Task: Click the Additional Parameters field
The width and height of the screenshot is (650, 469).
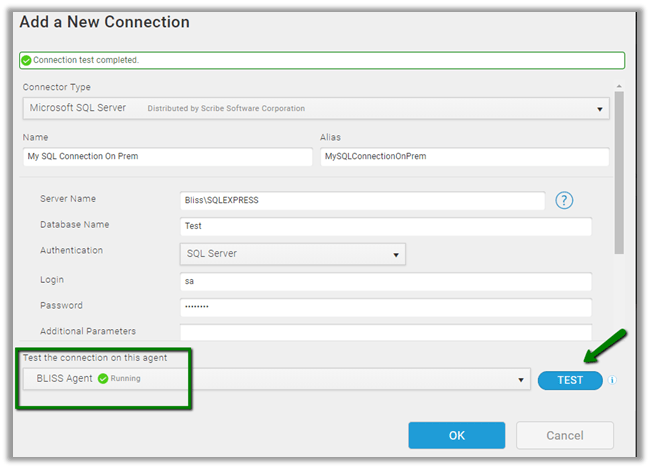Action: click(385, 332)
